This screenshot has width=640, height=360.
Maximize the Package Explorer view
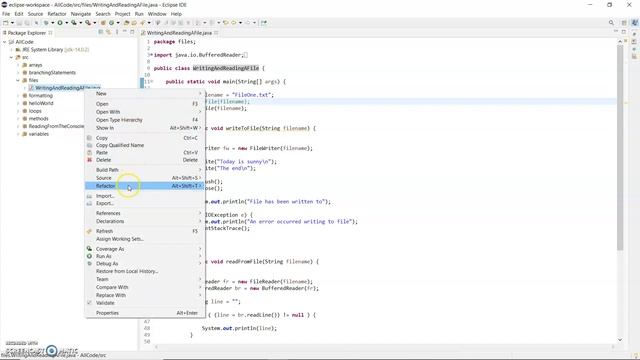132,32
